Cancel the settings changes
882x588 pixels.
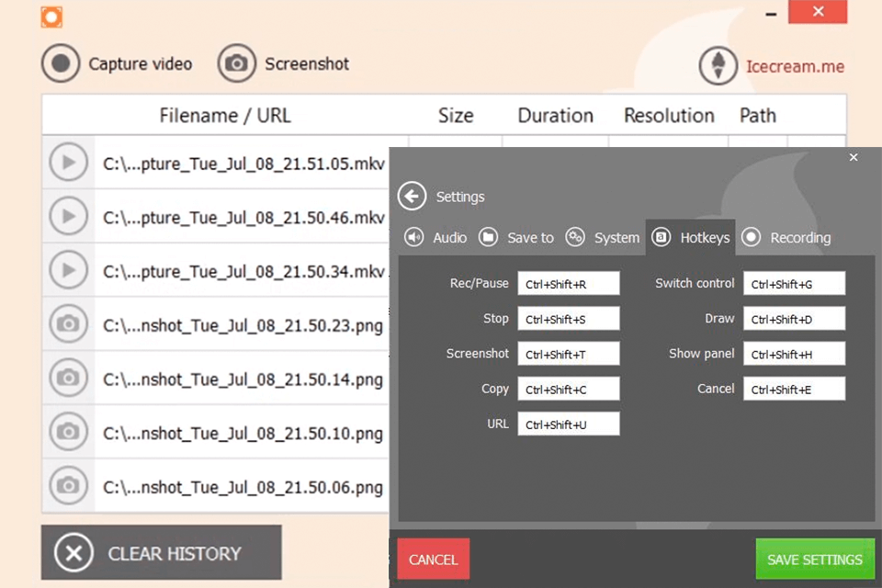click(x=433, y=559)
